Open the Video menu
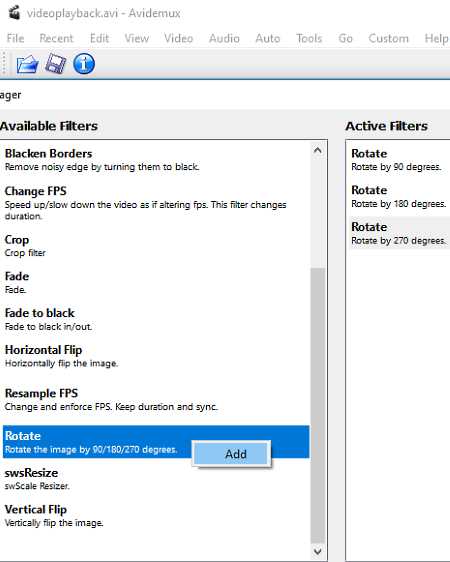The image size is (450, 562). tap(178, 38)
